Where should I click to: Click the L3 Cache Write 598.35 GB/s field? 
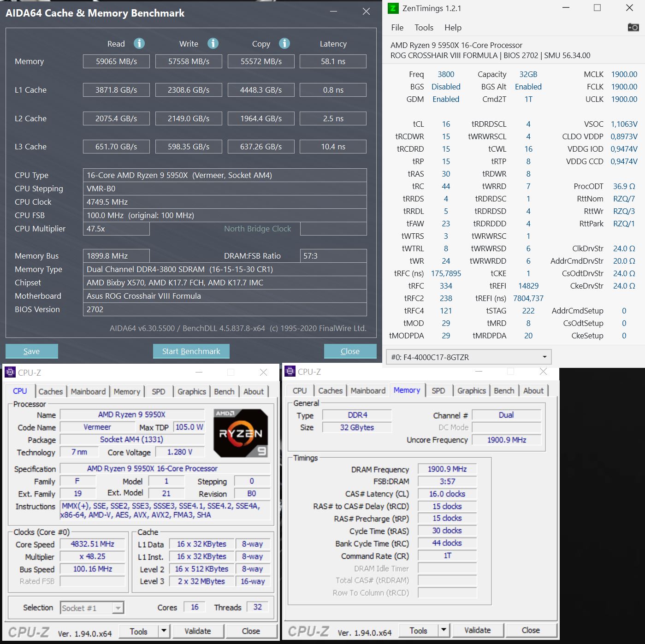(x=189, y=147)
